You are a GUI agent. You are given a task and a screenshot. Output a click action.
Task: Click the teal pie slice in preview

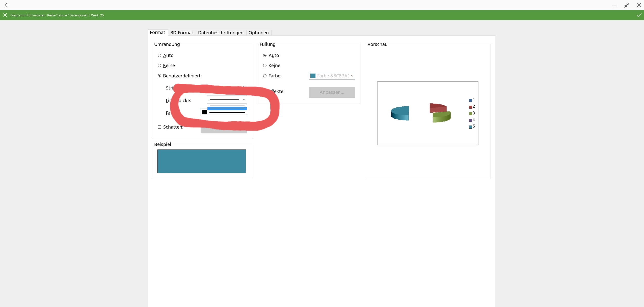(400, 113)
